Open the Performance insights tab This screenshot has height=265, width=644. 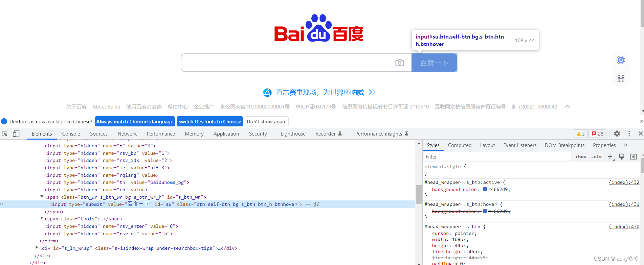click(382, 134)
